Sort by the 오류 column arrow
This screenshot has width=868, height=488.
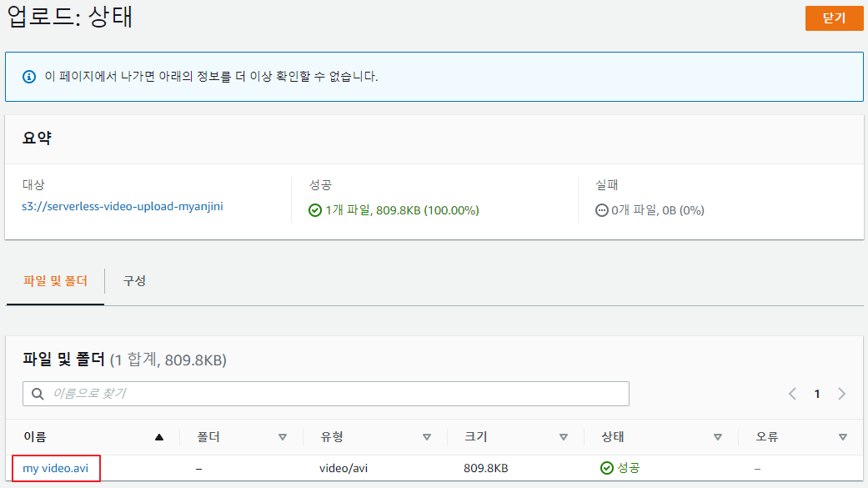click(x=843, y=437)
